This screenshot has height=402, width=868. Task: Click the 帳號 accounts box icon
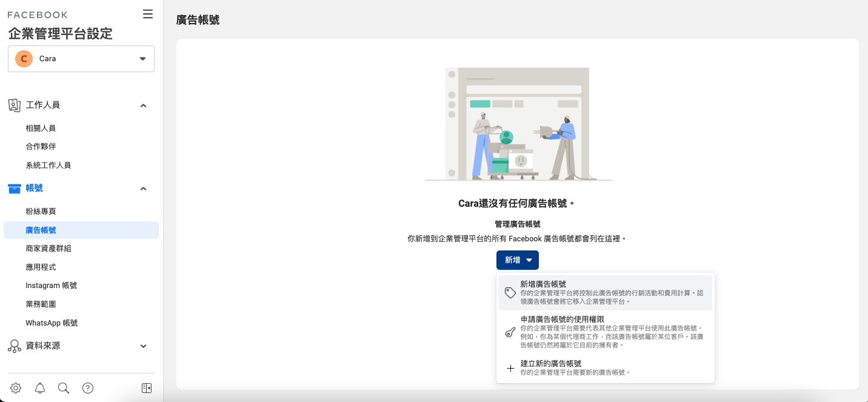coord(15,189)
